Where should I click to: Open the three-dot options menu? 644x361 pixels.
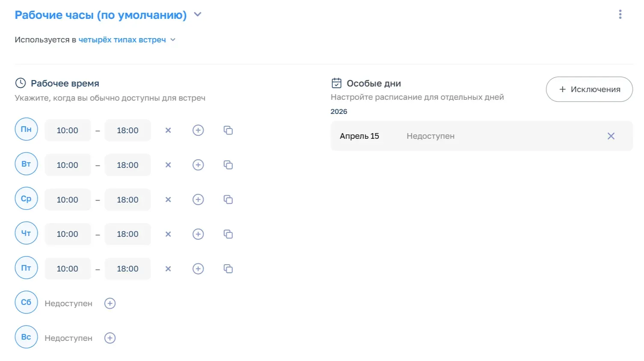(x=620, y=15)
